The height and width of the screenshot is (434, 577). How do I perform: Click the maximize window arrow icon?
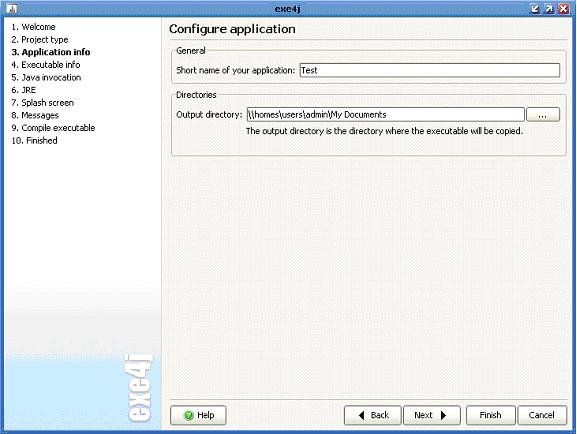[x=549, y=9]
